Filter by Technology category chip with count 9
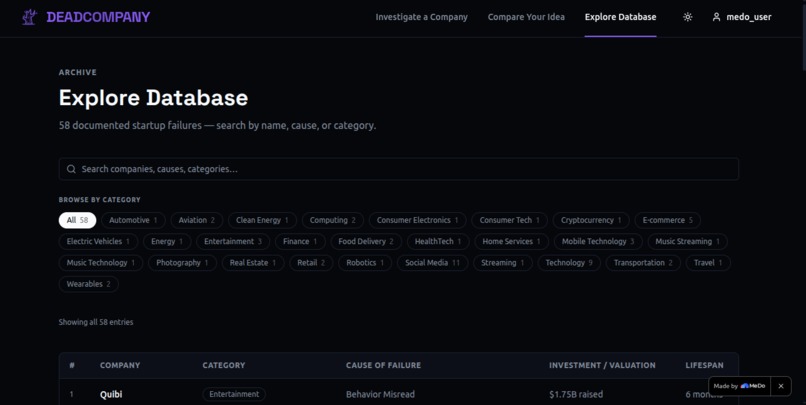Viewport: 806px width, 405px height. coord(569,263)
